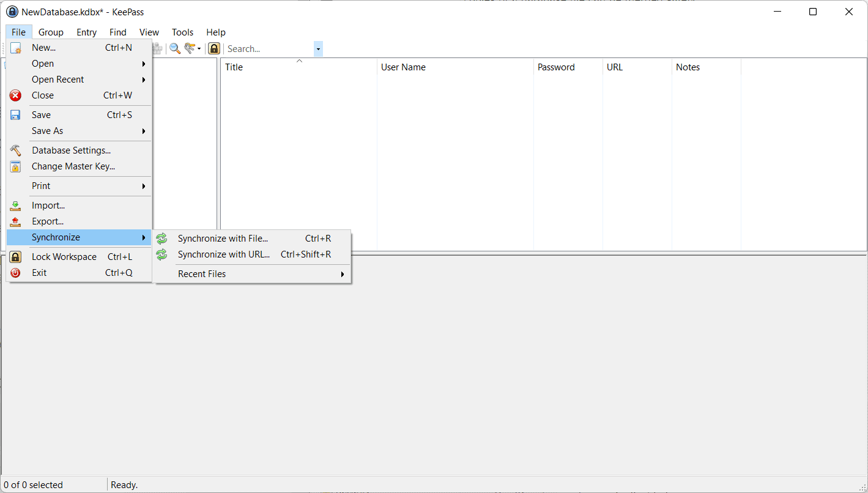
Task: Choose New... from the File menu
Action: 79,48
